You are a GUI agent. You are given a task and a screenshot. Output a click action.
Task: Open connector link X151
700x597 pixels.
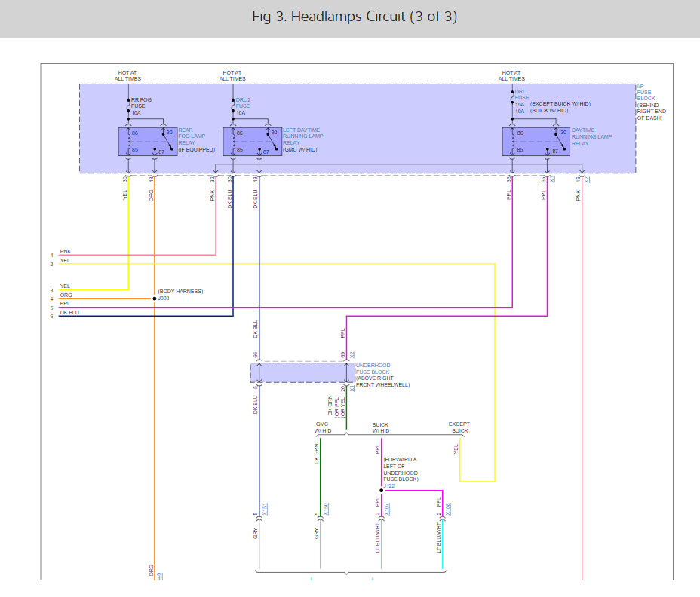click(265, 509)
